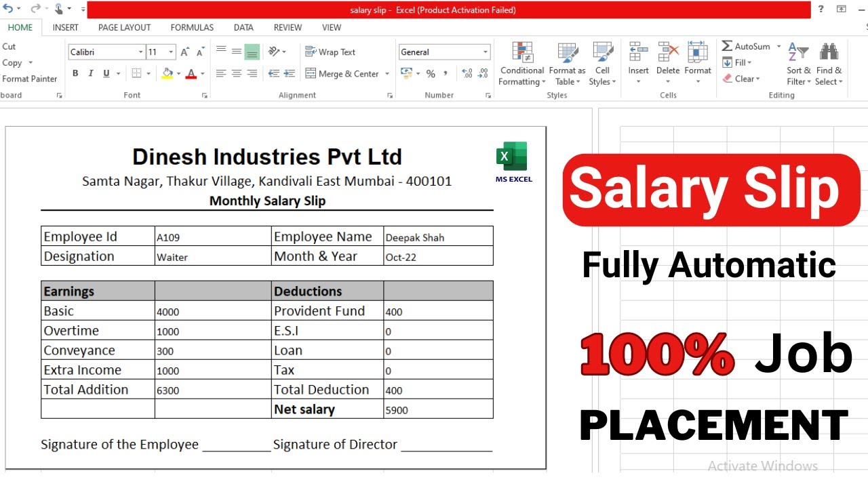Toggle Wrap Text
Viewport: 868px width, 488px height.
[330, 52]
